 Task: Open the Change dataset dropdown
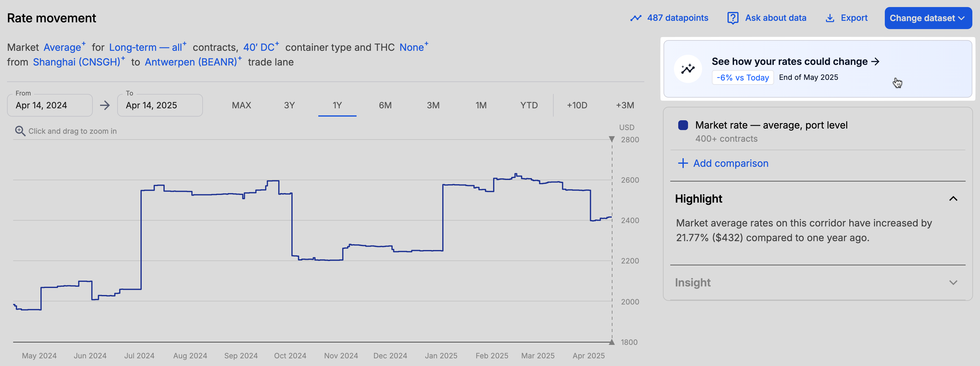(928, 18)
